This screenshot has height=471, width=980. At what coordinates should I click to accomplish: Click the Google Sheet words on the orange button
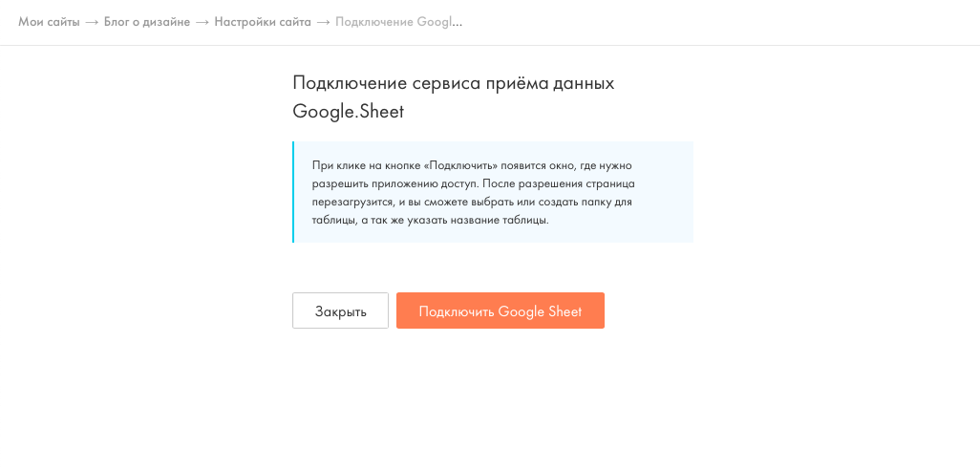pyautogui.click(x=540, y=311)
